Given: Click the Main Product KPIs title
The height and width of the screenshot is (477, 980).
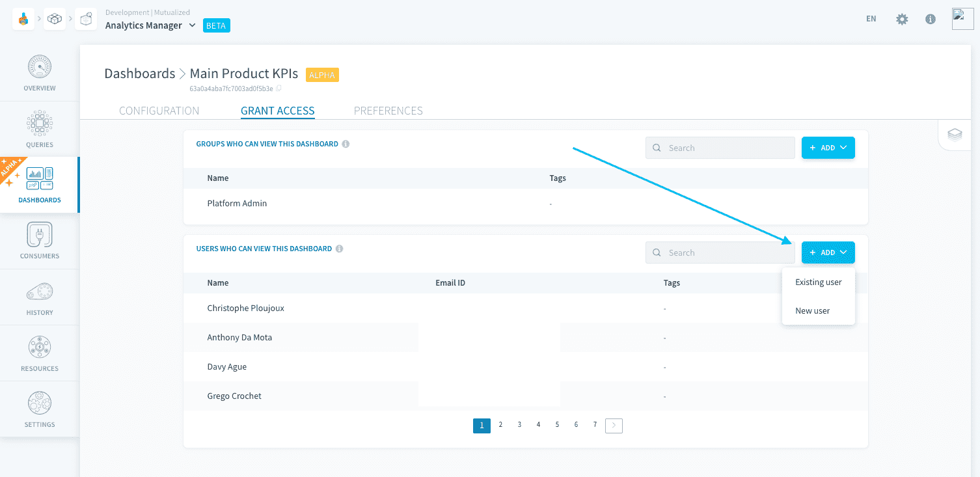Looking at the screenshot, I should [244, 74].
